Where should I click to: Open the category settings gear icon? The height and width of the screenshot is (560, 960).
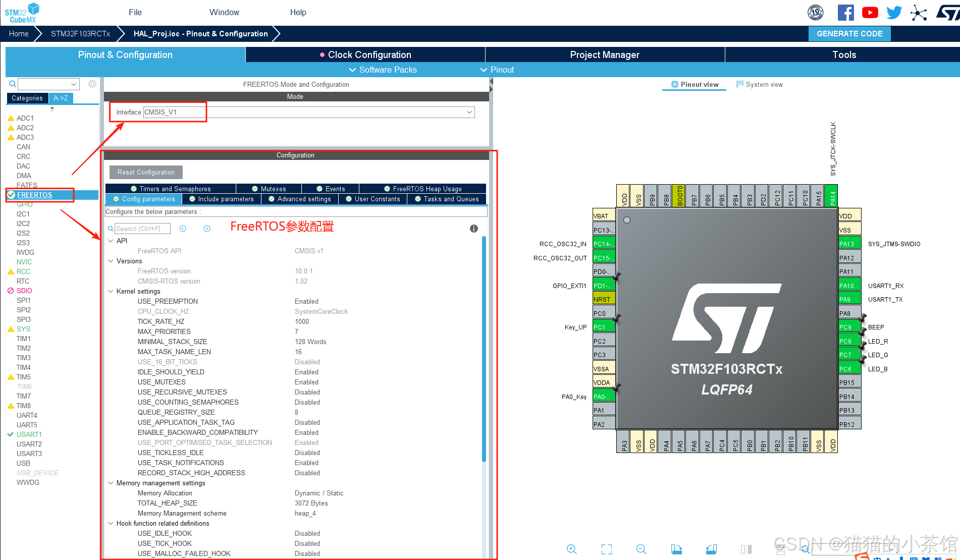[92, 84]
